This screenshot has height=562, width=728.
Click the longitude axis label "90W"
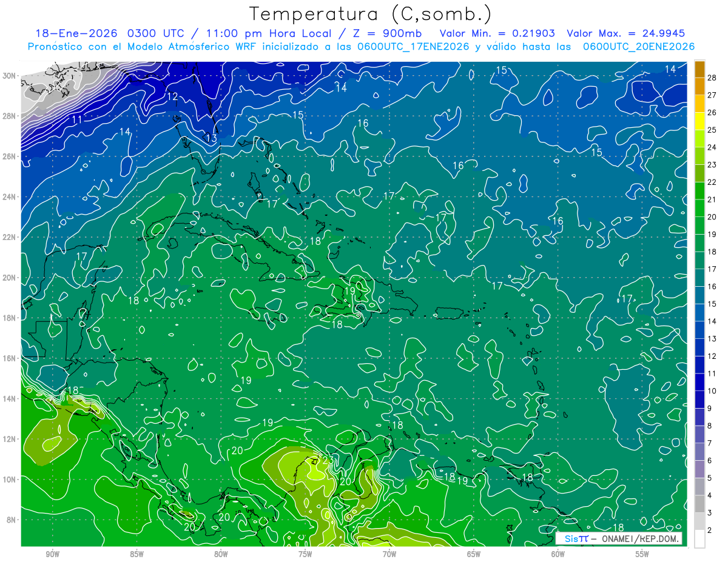(x=52, y=554)
